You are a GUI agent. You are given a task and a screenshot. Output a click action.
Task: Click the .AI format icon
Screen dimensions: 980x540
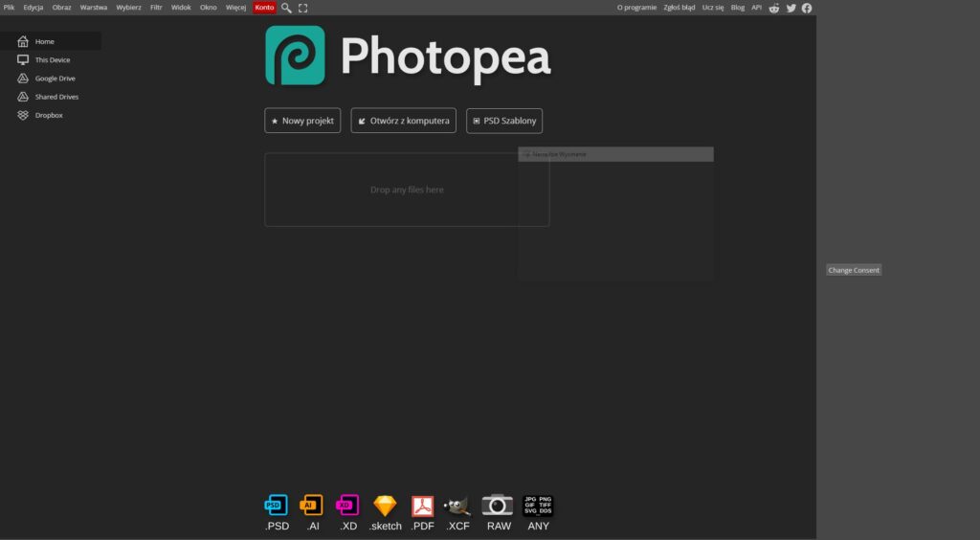pos(312,506)
